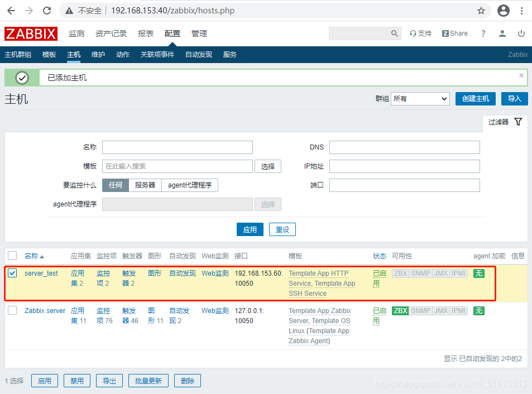Toggle the select-all hosts checkbox
532x394 pixels.
[x=12, y=256]
